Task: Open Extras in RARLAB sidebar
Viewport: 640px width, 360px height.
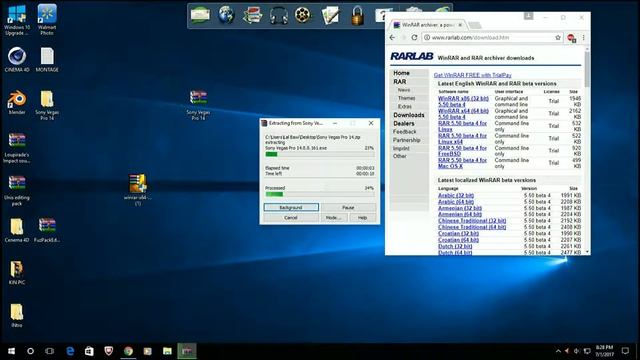Action: point(405,107)
